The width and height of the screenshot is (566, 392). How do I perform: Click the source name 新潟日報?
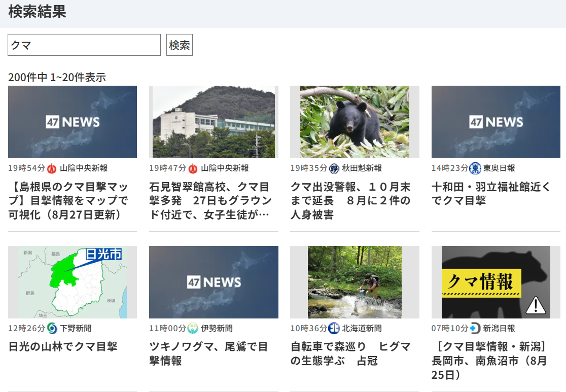tap(499, 329)
